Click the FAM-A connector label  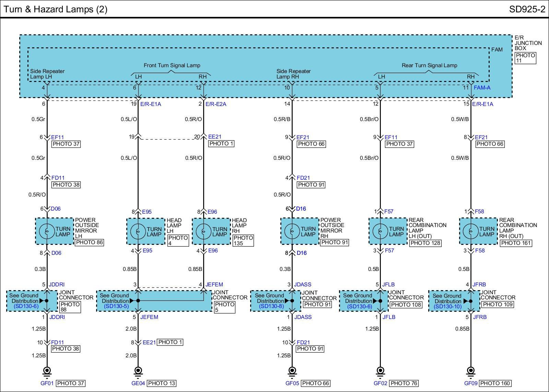[482, 88]
